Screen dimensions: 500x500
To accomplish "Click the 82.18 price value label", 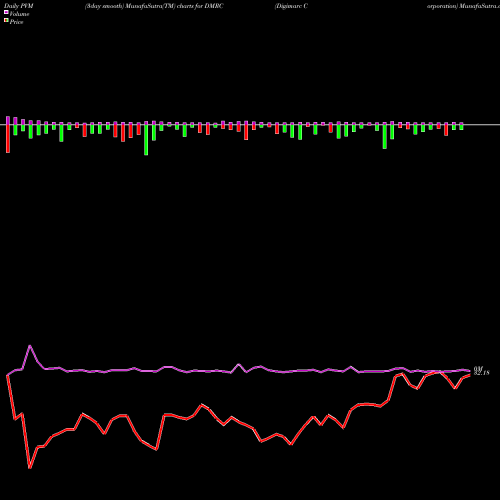I will coord(482,373).
